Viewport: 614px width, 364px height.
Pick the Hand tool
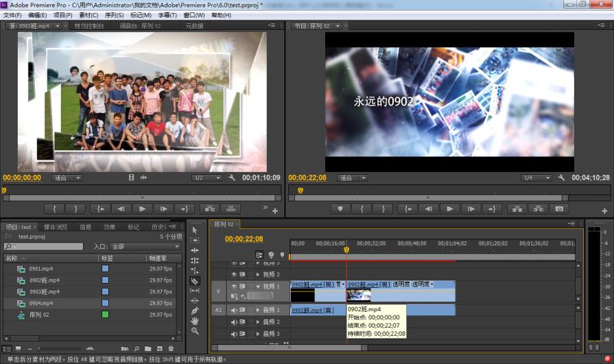click(195, 321)
